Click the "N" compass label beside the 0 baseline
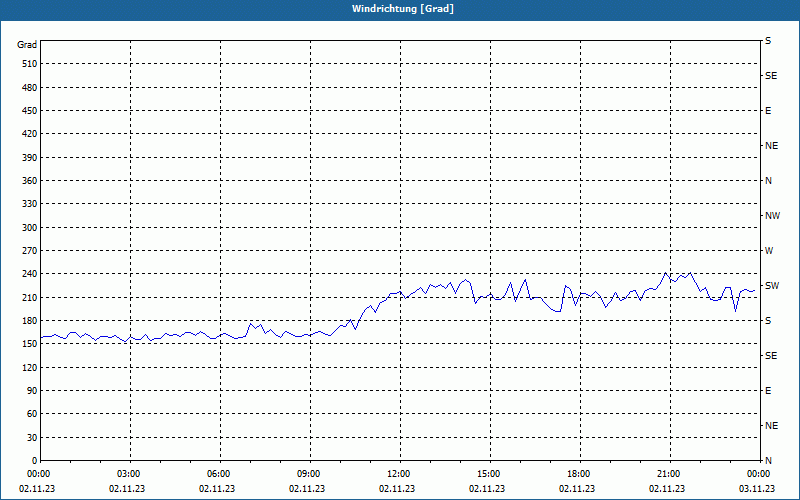Image resolution: width=800 pixels, height=500 pixels. [x=768, y=460]
